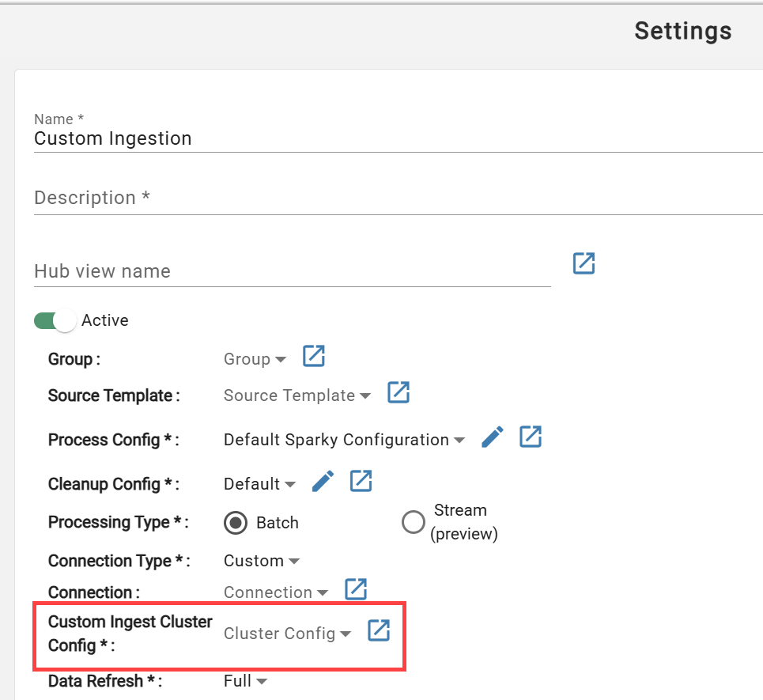
Task: Open the Source Template dropdown
Action: 297,395
